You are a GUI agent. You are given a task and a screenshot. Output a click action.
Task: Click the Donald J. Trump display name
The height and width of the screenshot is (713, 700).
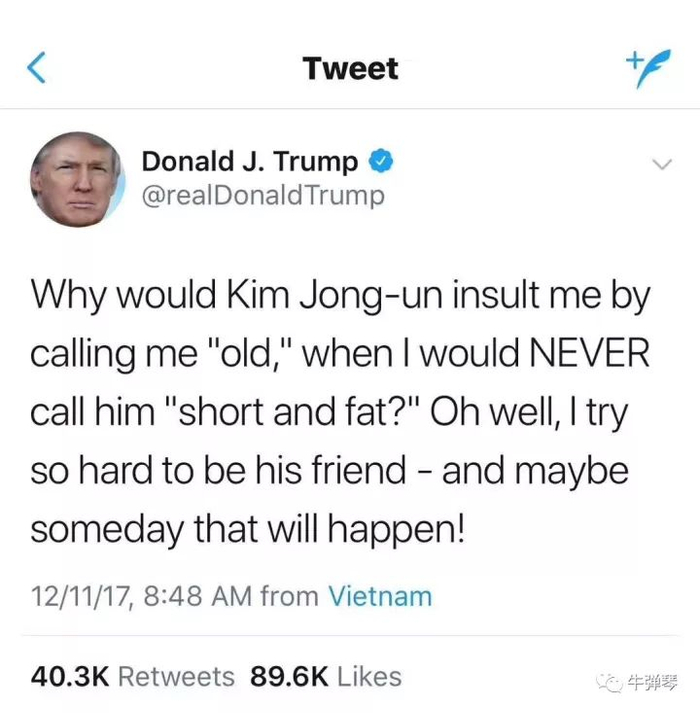coord(250,162)
